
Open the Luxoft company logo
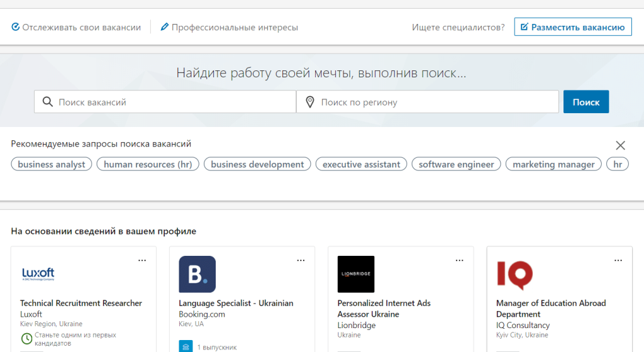[x=38, y=274]
